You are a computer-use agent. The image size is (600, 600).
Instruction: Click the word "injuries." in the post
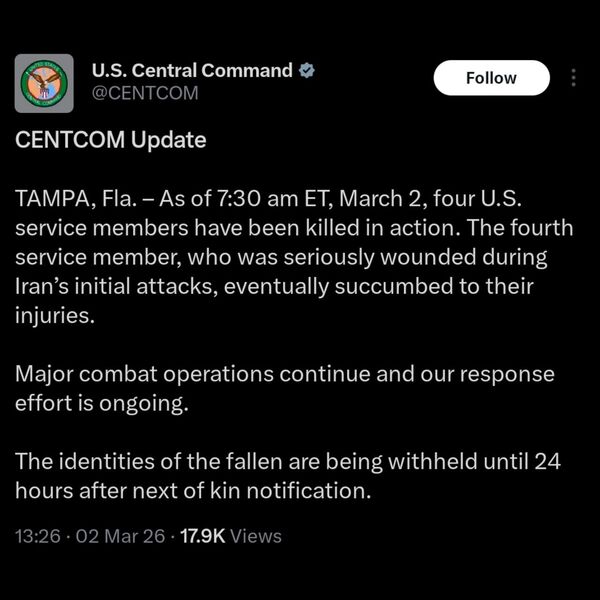pos(55,315)
